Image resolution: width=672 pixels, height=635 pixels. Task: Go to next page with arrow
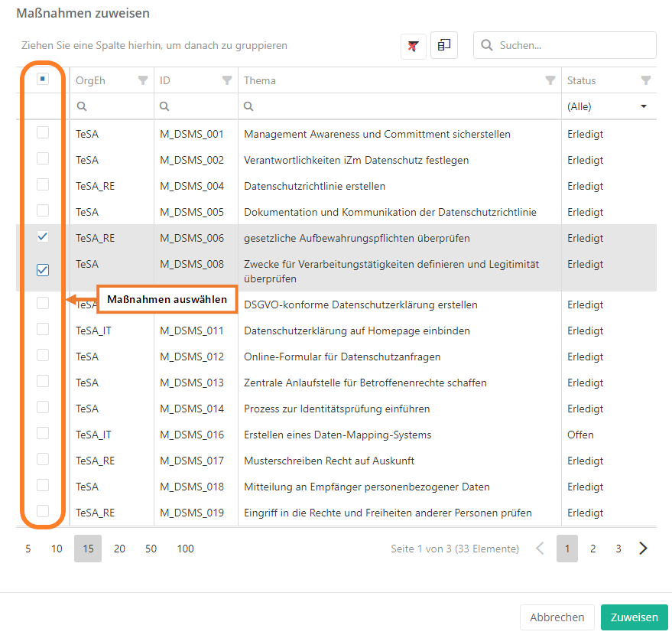[644, 549]
